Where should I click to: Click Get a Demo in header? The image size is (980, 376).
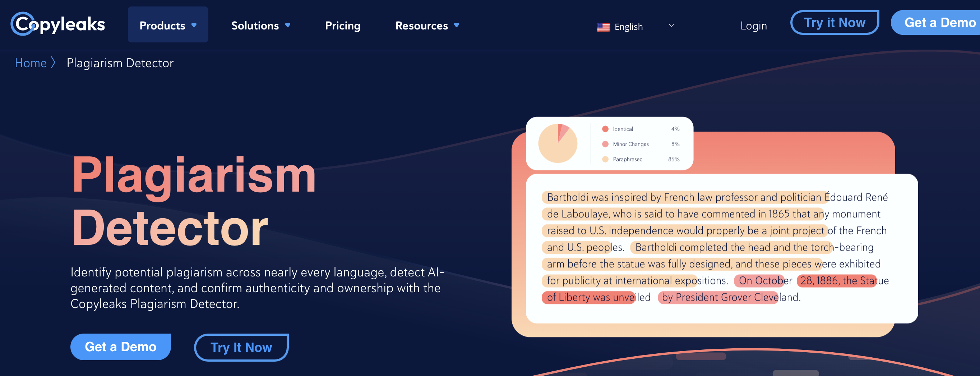[936, 22]
